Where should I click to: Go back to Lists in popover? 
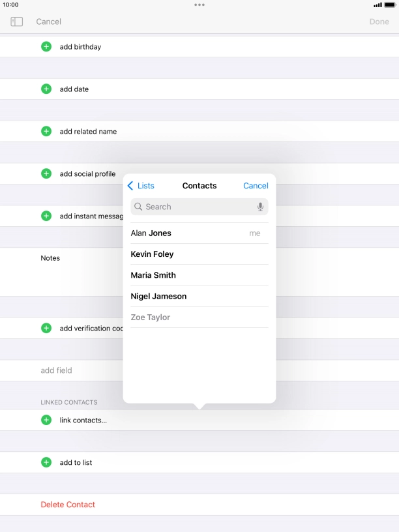click(141, 186)
